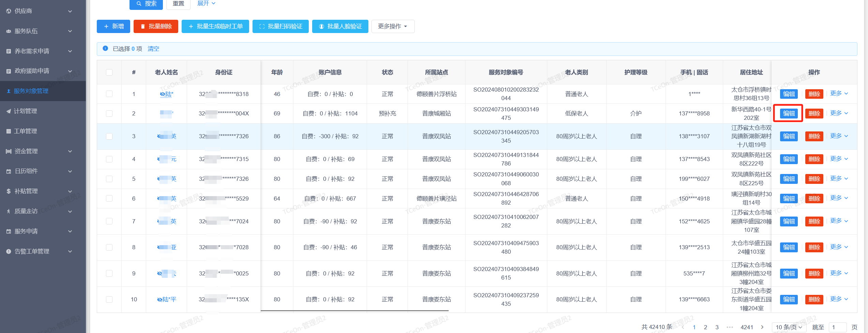Open 更多 dropdown for row 6

(x=839, y=198)
